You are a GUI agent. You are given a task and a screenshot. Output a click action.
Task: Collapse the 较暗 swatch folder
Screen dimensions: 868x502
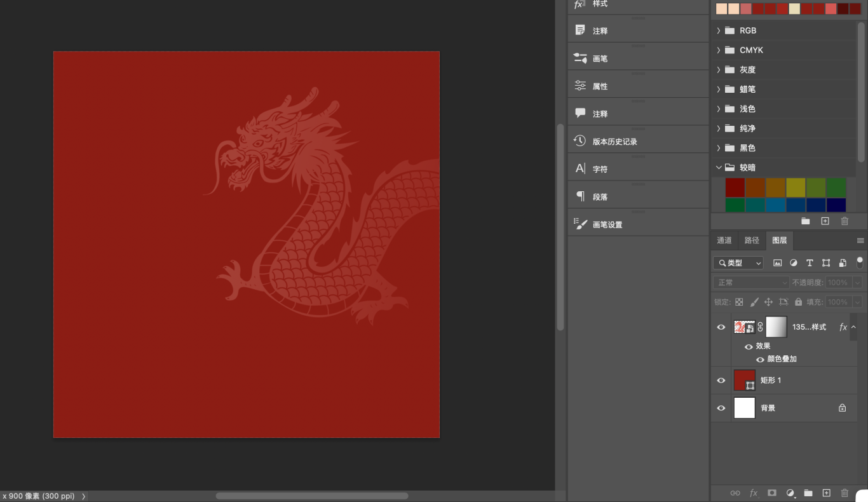click(x=719, y=168)
